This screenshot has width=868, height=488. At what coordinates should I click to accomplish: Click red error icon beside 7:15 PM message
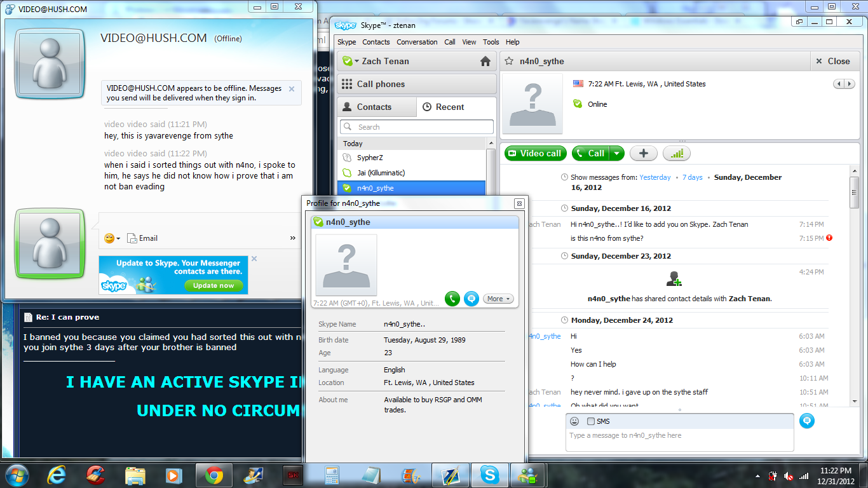coord(829,238)
